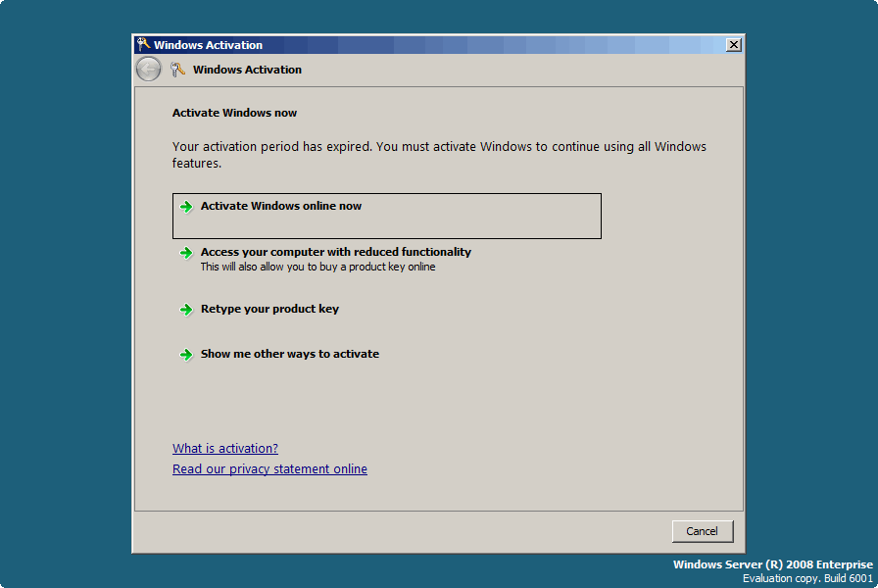Choose Retype your product key option
The image size is (878, 588).
tap(269, 309)
